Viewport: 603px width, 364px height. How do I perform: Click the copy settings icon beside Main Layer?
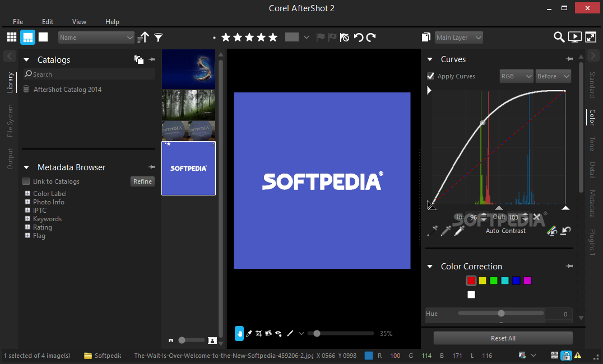426,37
